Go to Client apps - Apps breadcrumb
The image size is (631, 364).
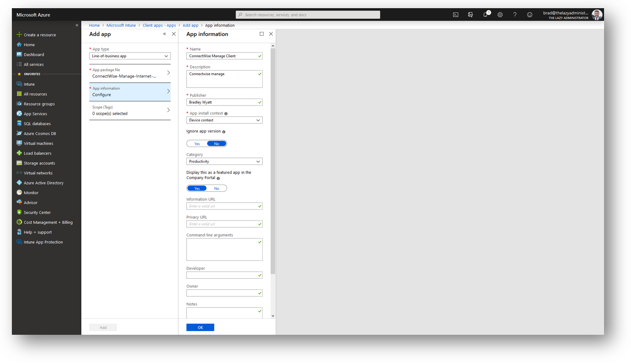tap(159, 25)
